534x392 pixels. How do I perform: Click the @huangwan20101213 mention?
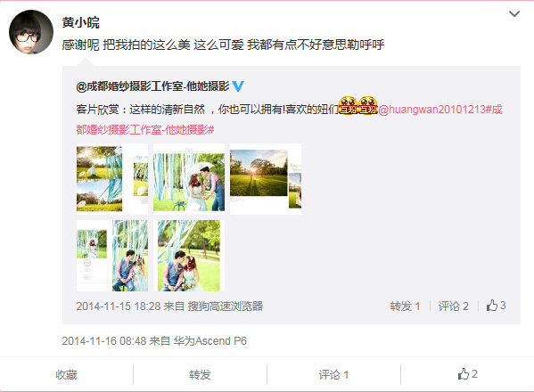[431, 110]
